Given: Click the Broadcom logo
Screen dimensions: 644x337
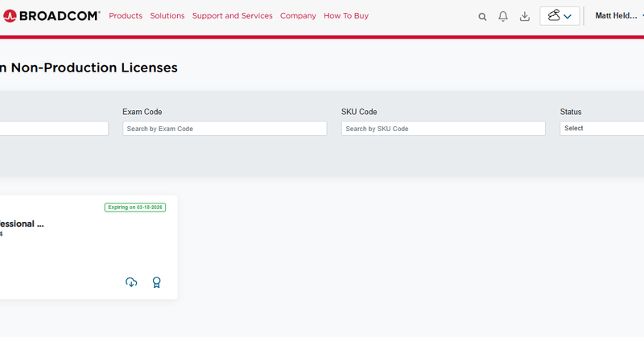Looking at the screenshot, I should coord(52,15).
